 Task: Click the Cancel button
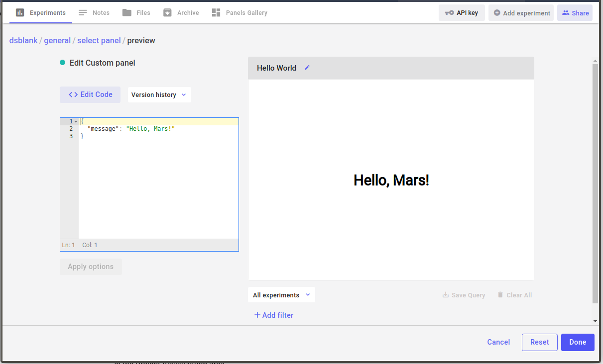tap(498, 342)
